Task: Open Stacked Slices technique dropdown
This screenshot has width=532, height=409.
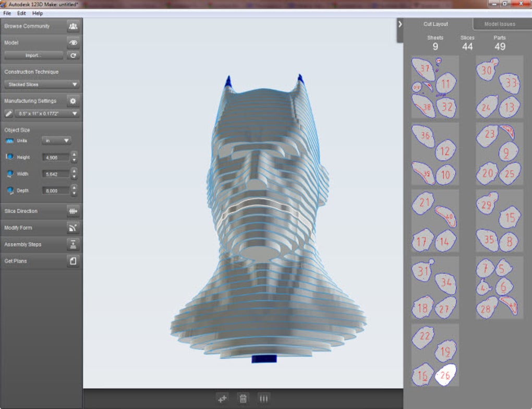Action: point(42,84)
